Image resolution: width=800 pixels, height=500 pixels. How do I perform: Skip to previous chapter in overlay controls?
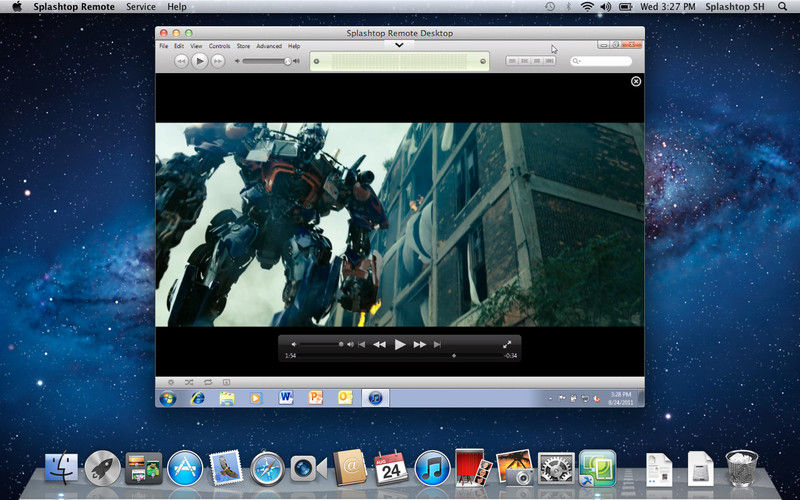pos(362,345)
